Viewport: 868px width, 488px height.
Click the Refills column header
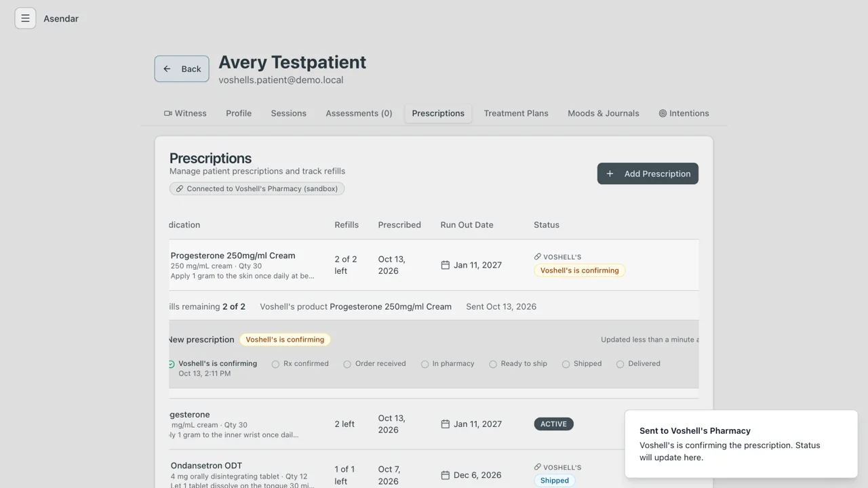347,225
